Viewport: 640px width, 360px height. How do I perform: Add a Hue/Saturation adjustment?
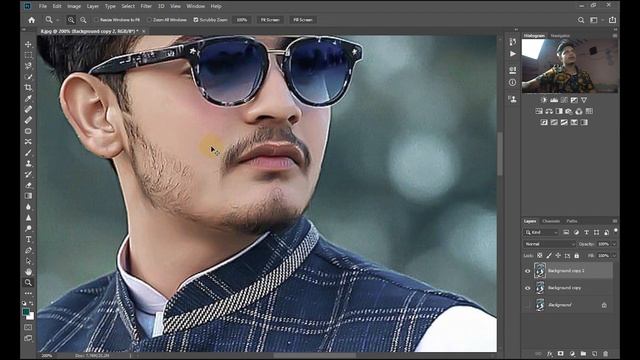(x=539, y=111)
